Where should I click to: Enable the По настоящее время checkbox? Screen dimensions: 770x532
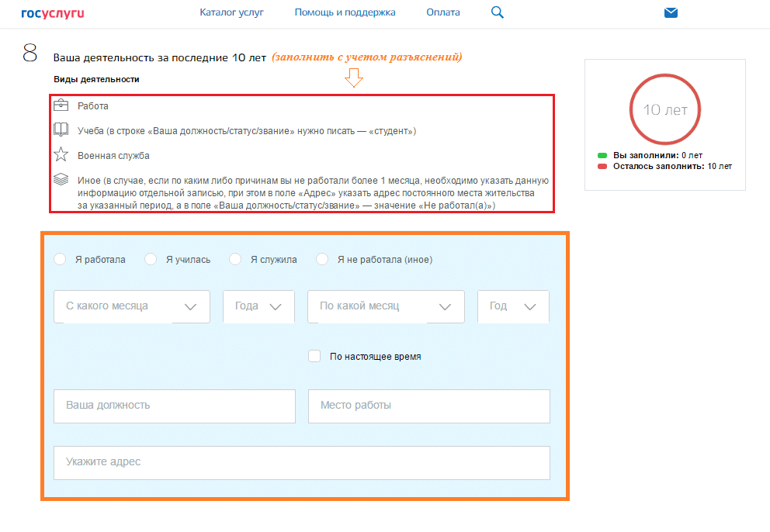click(x=314, y=357)
